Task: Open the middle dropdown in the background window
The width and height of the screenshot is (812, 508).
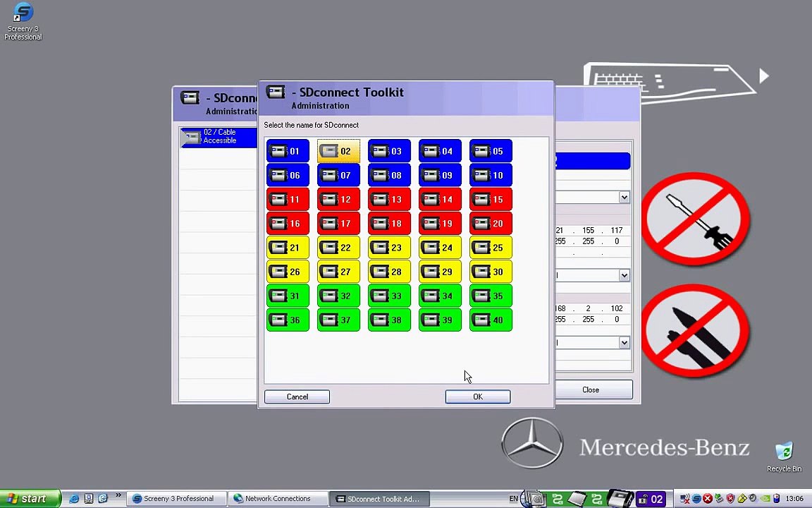Action: (x=624, y=275)
